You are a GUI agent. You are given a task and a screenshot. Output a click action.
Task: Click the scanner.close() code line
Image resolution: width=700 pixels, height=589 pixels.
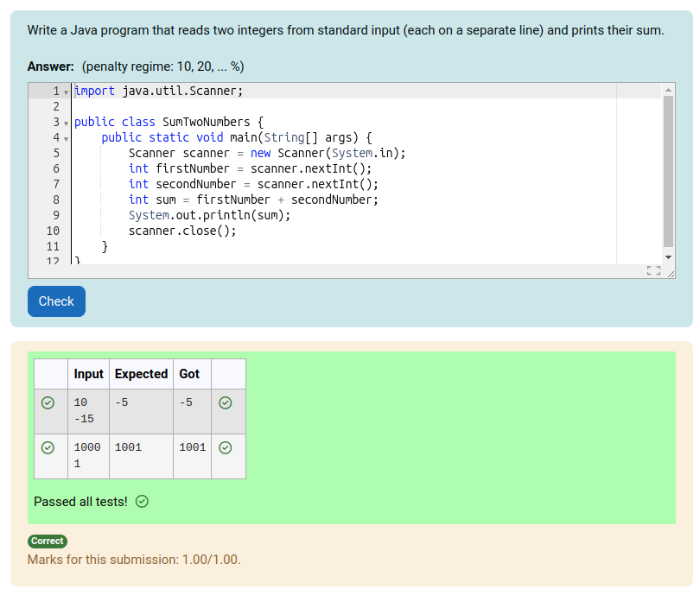182,231
